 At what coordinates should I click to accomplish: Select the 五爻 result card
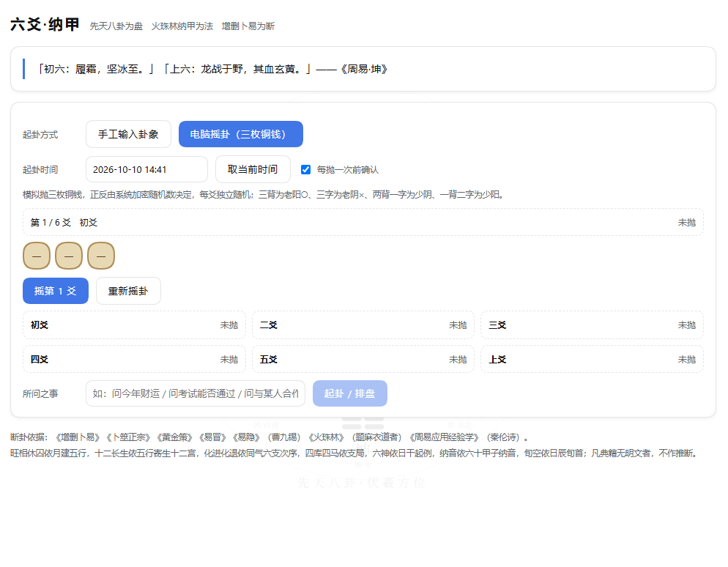coord(363,360)
